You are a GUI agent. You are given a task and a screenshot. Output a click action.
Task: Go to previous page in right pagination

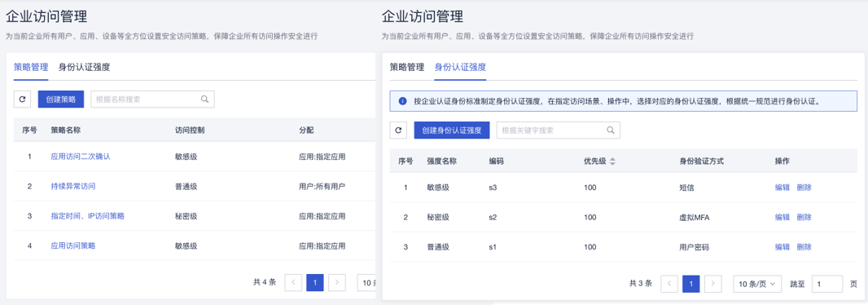pos(669,284)
